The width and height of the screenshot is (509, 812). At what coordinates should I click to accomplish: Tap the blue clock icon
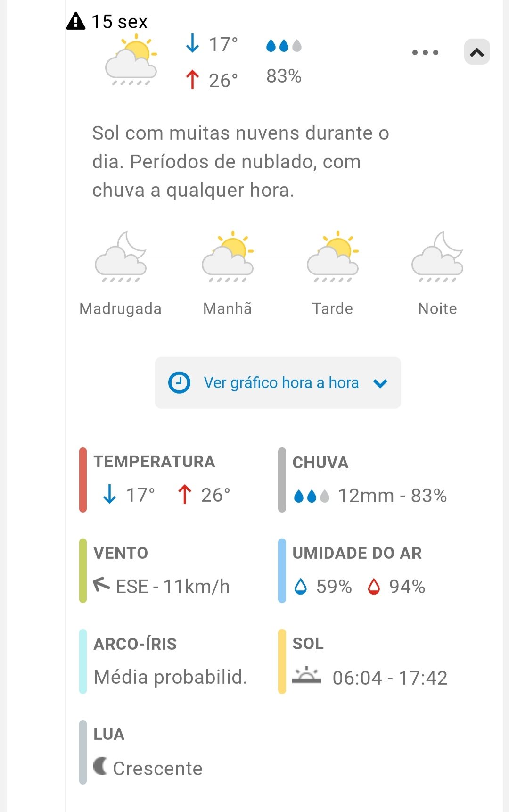pos(179,383)
